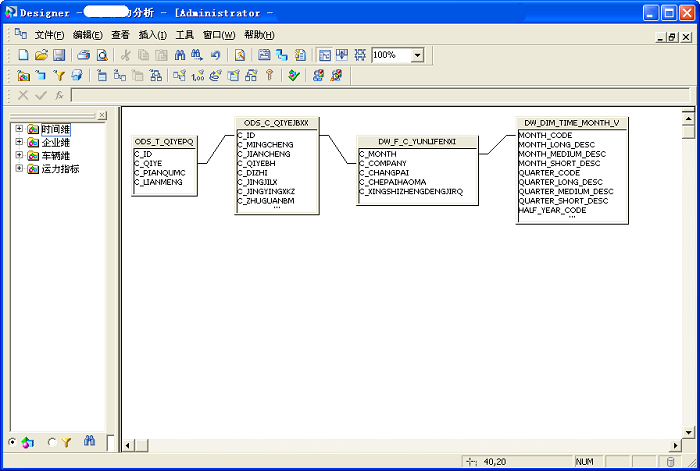Image resolution: width=700 pixels, height=471 pixels.
Task: Click the Copy icon in the toolbar
Action: (x=143, y=55)
